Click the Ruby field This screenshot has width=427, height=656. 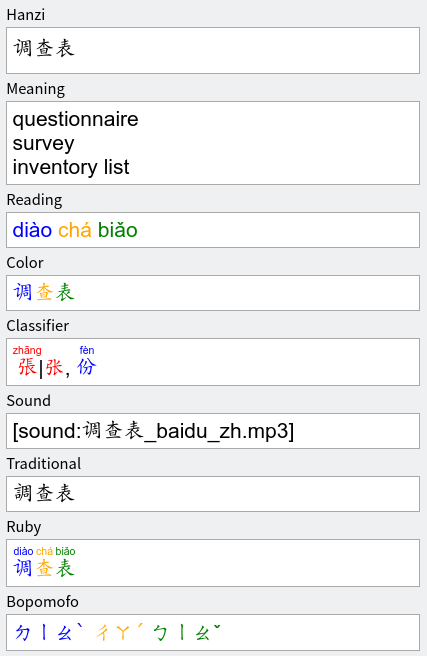coord(213,563)
